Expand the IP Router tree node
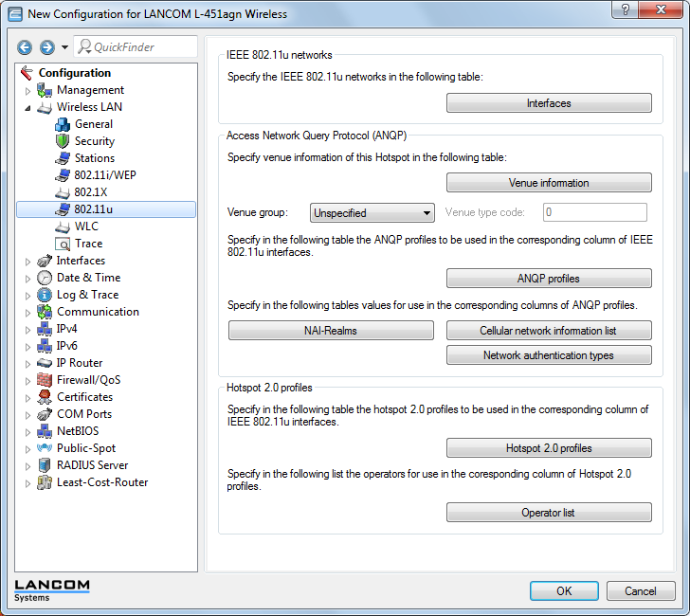The height and width of the screenshot is (616, 690). click(27, 363)
